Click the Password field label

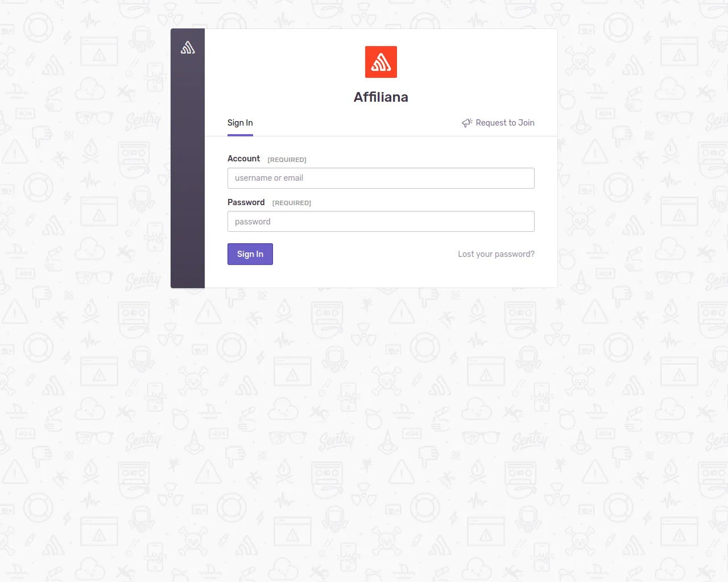(x=246, y=202)
